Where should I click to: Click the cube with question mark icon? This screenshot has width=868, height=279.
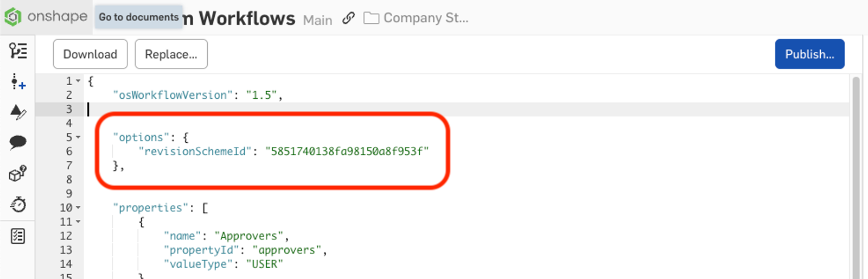point(18,174)
